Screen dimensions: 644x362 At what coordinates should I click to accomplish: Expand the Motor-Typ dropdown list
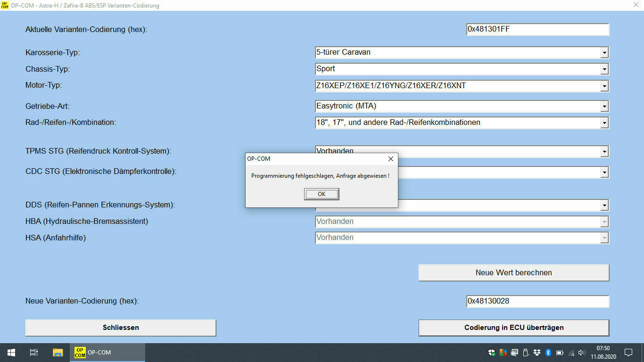pos(604,86)
